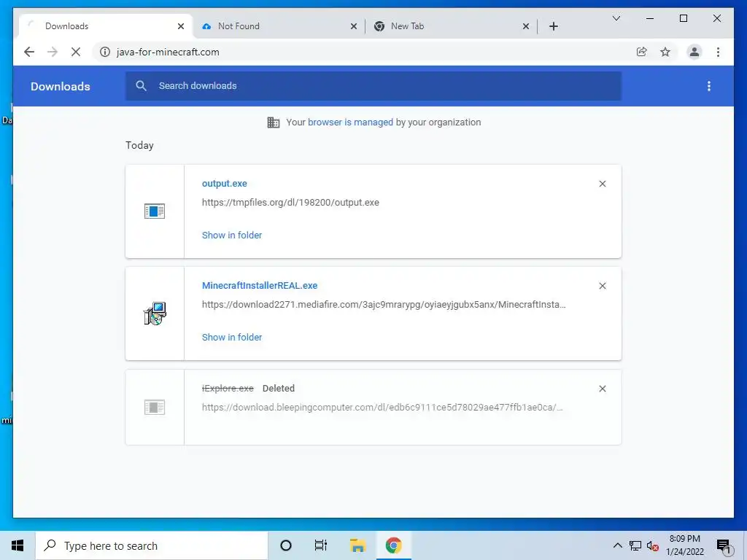Click the Chrome taskbar icon
This screenshot has width=747, height=560.
pyautogui.click(x=393, y=545)
